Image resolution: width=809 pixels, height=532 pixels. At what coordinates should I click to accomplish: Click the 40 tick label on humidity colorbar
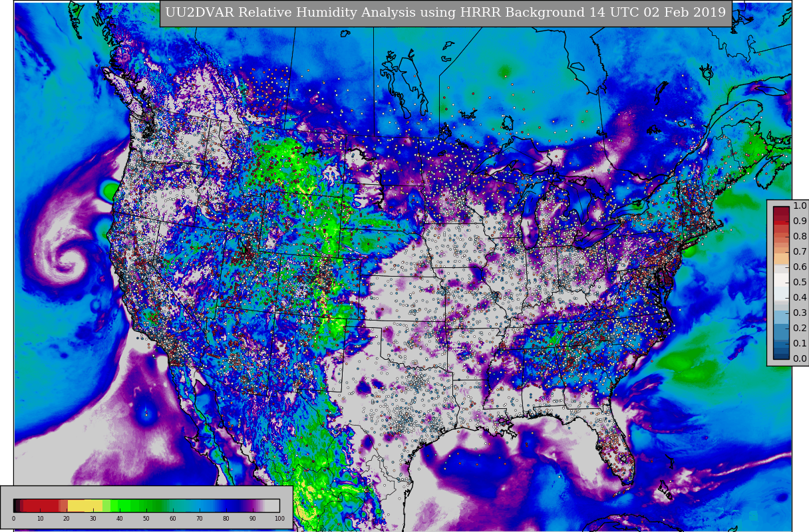(x=120, y=519)
